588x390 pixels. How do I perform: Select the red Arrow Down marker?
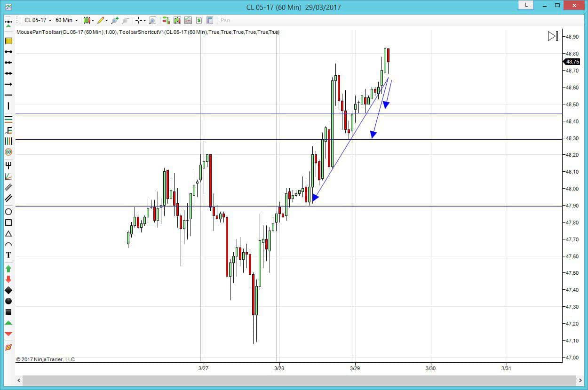[8, 279]
